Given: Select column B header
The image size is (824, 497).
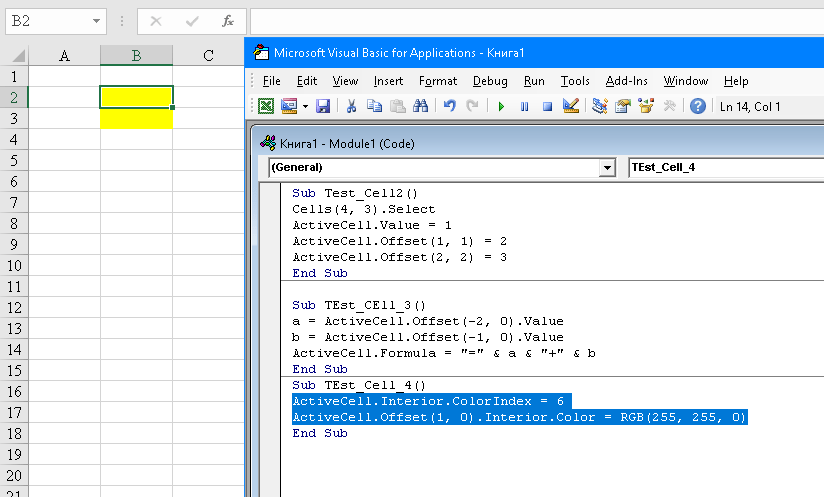Looking at the screenshot, I should point(136,56).
